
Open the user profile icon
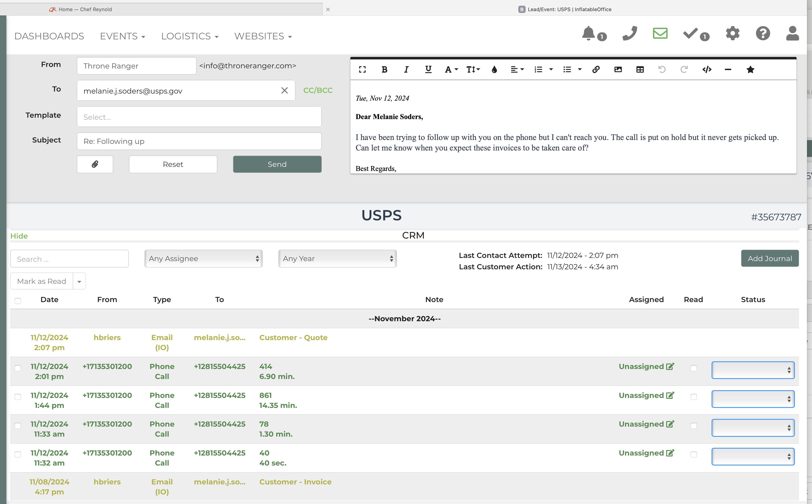pos(792,33)
